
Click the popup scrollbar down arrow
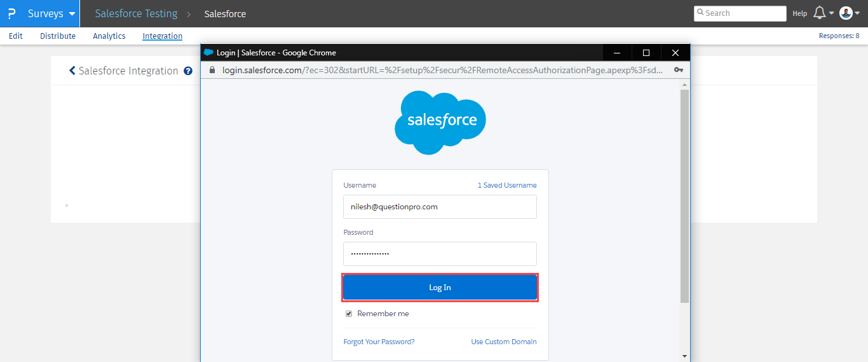(684, 356)
